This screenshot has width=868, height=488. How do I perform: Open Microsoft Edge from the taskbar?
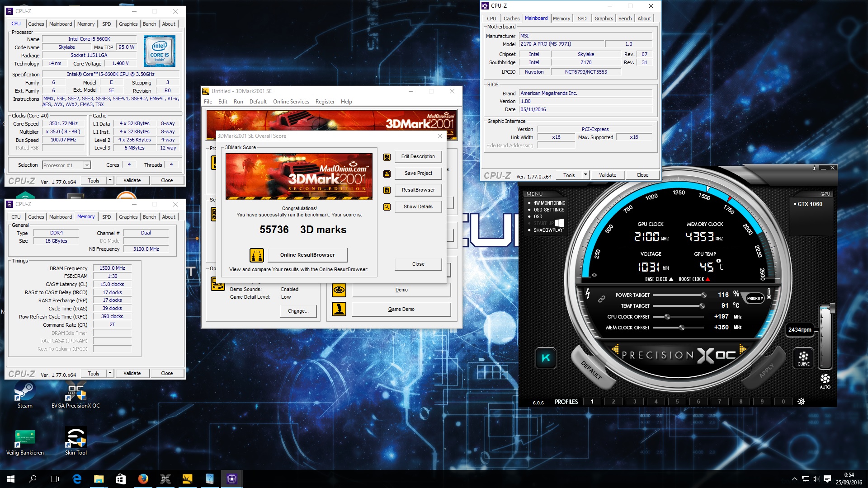tap(77, 479)
